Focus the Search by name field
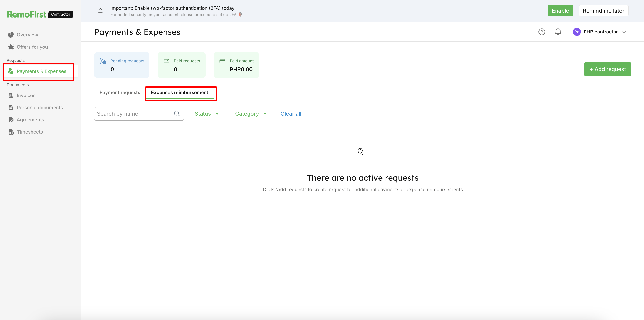This screenshot has width=644, height=320. coord(139,114)
